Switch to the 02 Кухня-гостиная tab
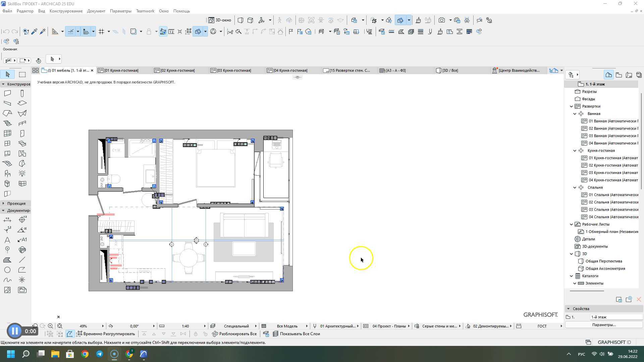Viewport: 644px width, 362px height. pos(174,70)
